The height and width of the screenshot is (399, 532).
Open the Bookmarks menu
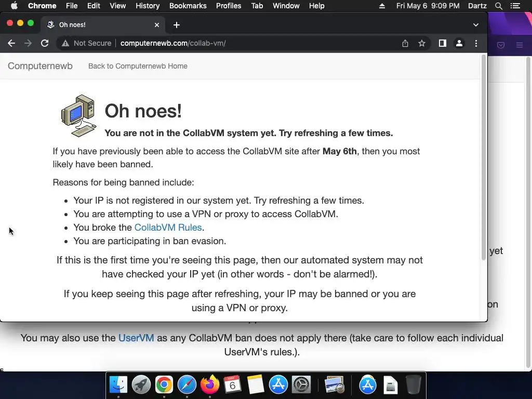coord(188,6)
